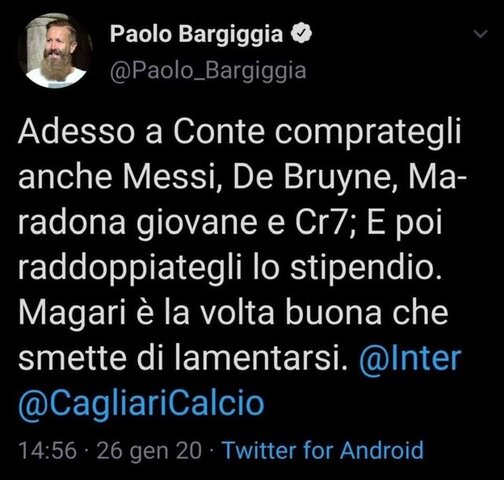
Task: Click the word stipendio in the tweet
Action: pyautogui.click(x=365, y=268)
